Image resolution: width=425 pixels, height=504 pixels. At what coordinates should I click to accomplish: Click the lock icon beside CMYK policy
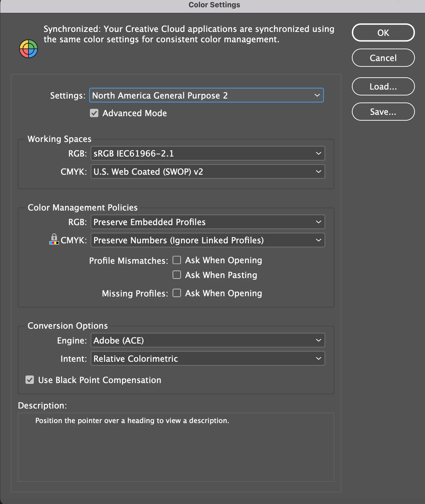(x=54, y=239)
